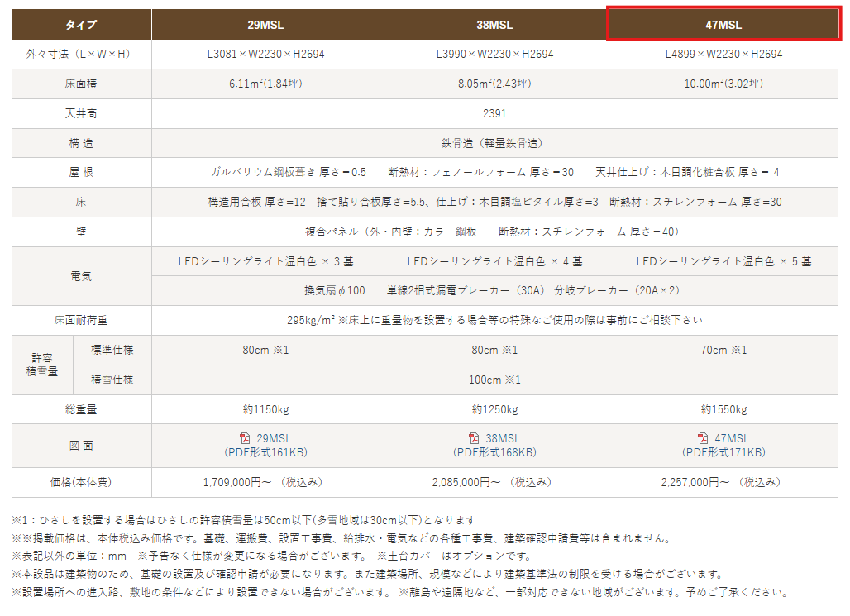Select the 29MSL column header
Image resolution: width=850 pixels, height=616 pixels.
[x=265, y=25]
